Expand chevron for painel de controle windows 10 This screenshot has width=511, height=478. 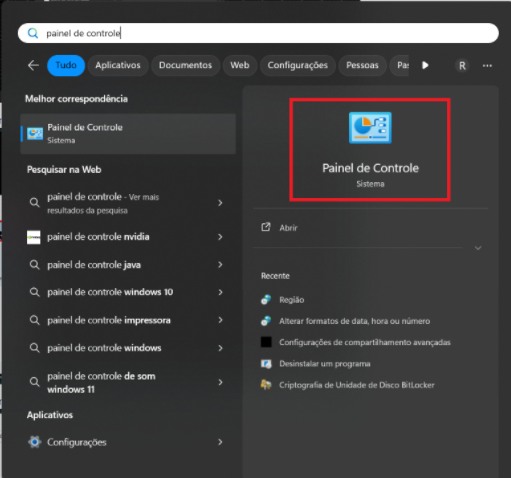point(220,292)
